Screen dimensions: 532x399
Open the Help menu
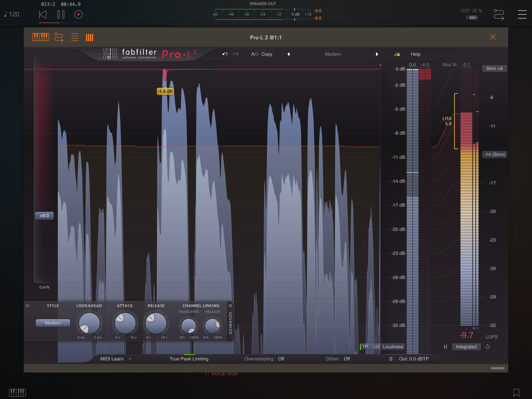[x=415, y=54]
